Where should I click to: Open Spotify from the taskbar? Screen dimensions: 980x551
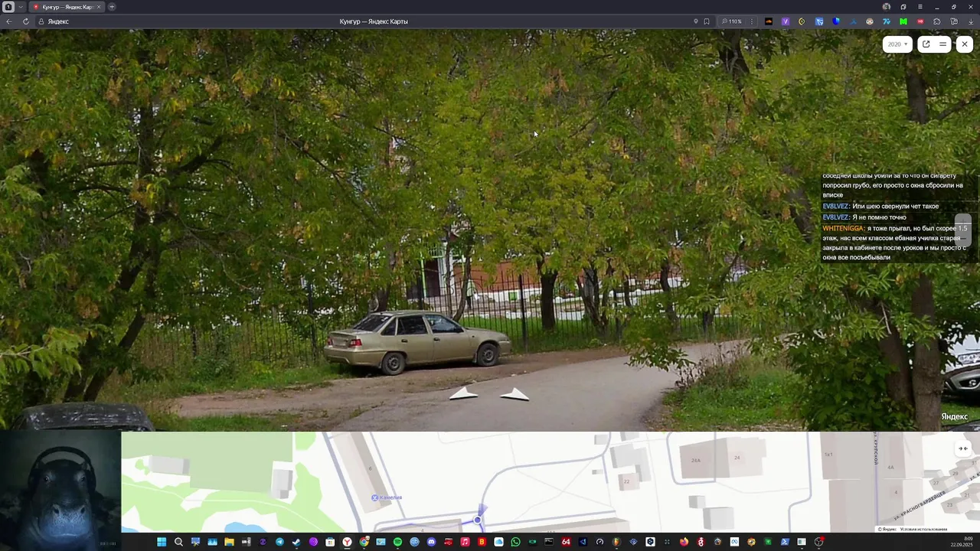pyautogui.click(x=397, y=542)
